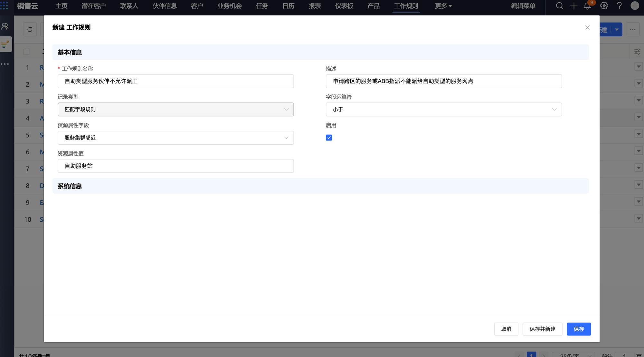644x357 pixels.
Task: Click the 保存 button
Action: pyautogui.click(x=578, y=329)
